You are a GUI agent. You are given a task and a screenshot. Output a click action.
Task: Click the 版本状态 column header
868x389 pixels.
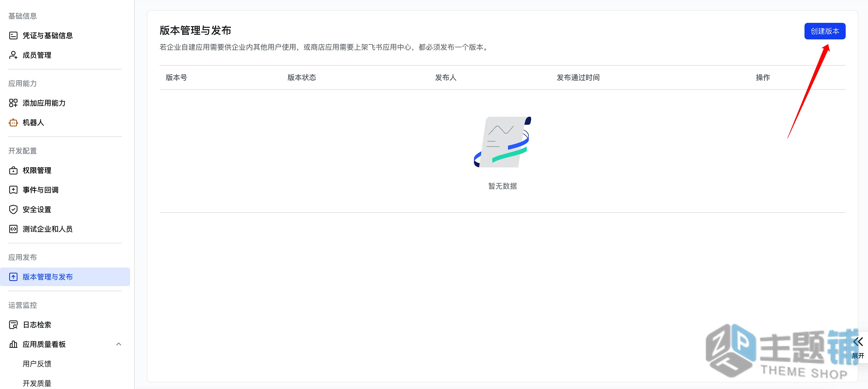[x=302, y=78]
